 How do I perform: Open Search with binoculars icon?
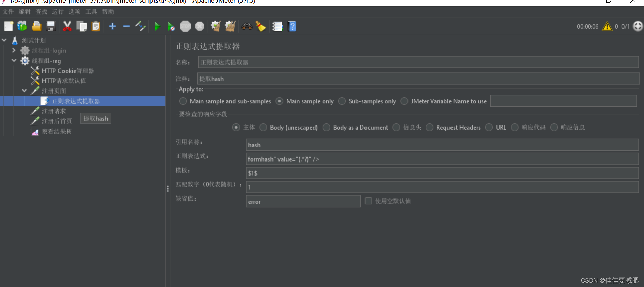pyautogui.click(x=247, y=26)
